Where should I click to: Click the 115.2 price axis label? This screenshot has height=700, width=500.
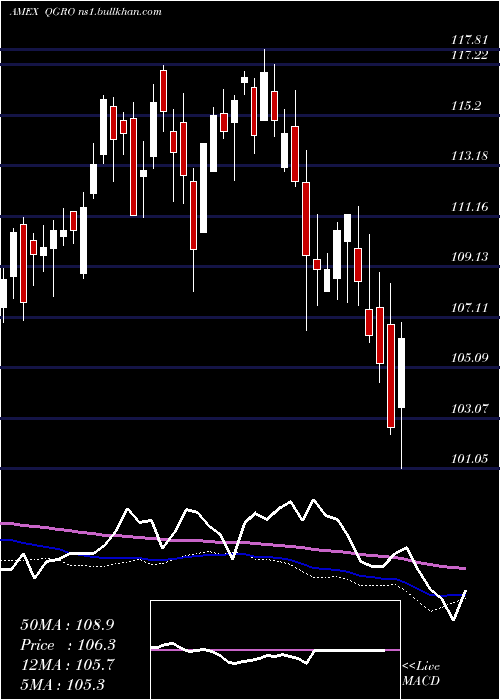coord(467,106)
